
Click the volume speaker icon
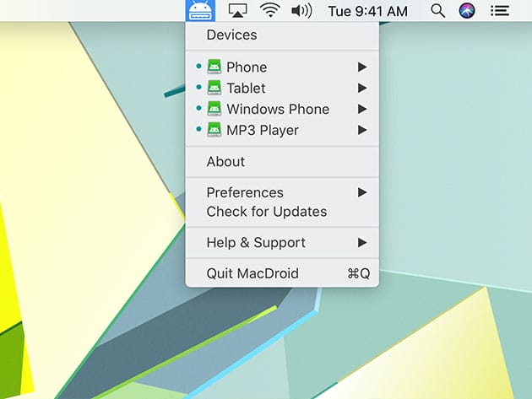point(301,11)
